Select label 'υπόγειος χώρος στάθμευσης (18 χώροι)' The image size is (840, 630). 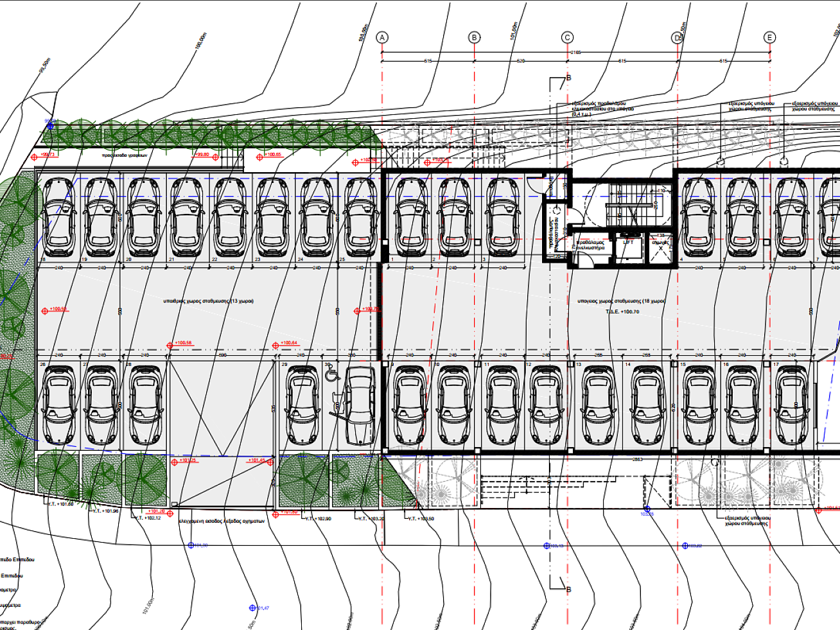coord(621,301)
